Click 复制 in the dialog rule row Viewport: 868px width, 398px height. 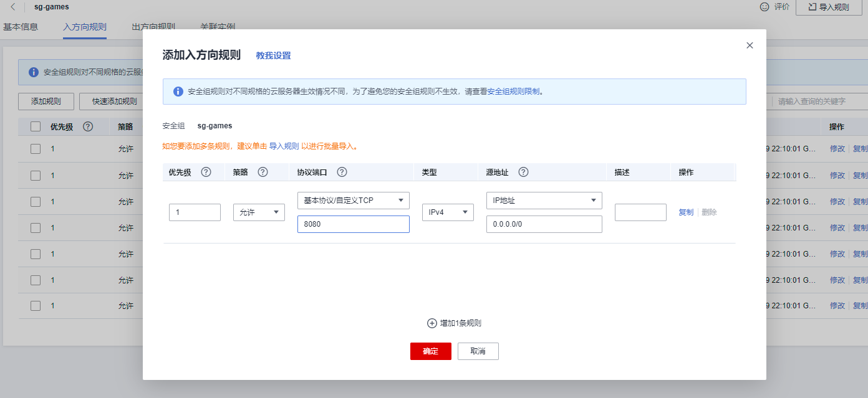click(686, 212)
